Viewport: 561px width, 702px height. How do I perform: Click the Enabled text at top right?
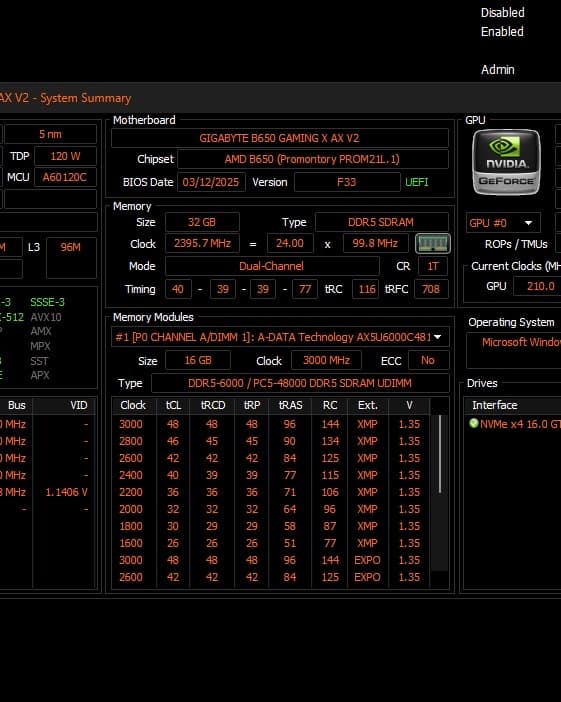502,32
